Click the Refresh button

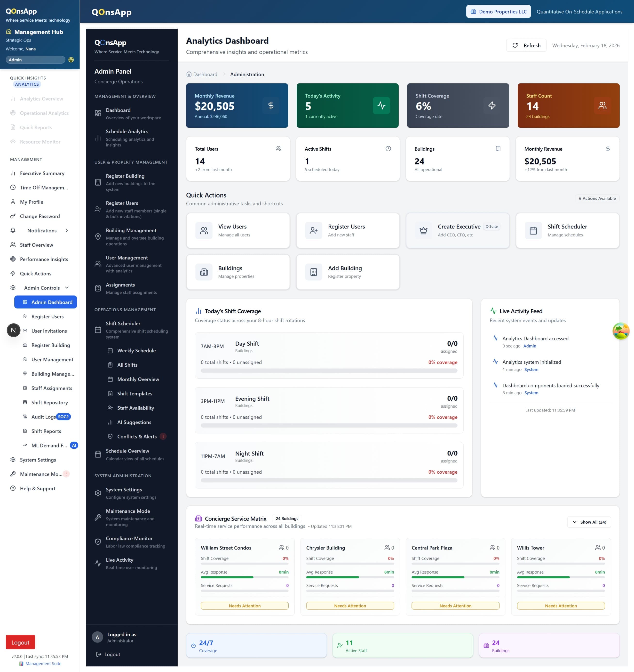(526, 45)
